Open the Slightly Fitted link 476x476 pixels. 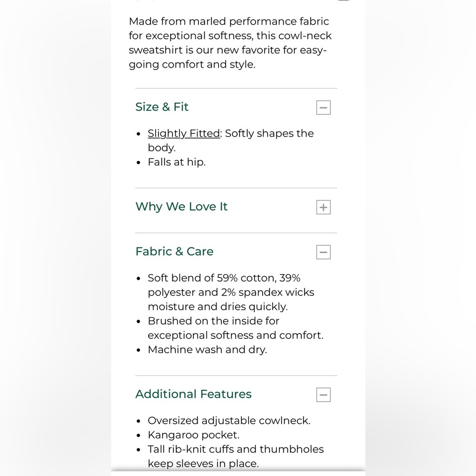click(x=184, y=134)
